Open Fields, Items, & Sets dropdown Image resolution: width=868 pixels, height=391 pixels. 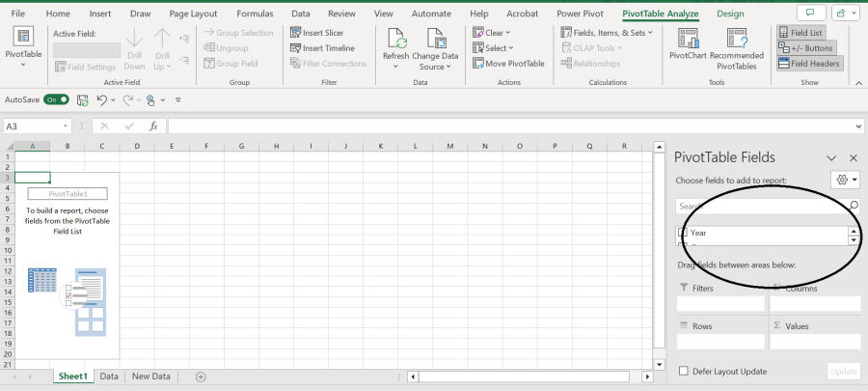650,33
